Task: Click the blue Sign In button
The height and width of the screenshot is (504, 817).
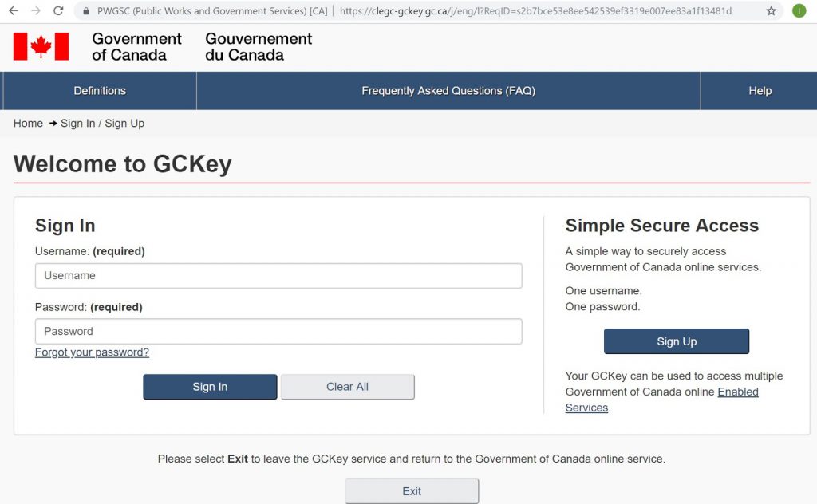Action: (210, 387)
